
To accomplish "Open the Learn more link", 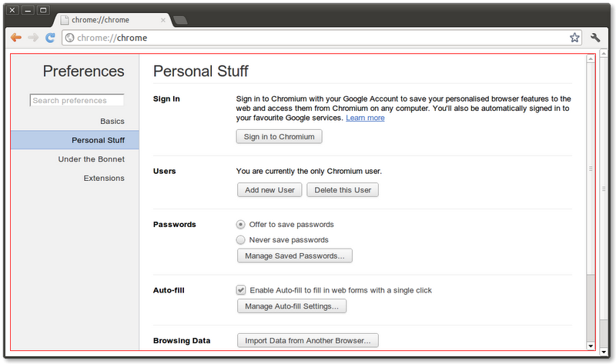I will pos(365,118).
